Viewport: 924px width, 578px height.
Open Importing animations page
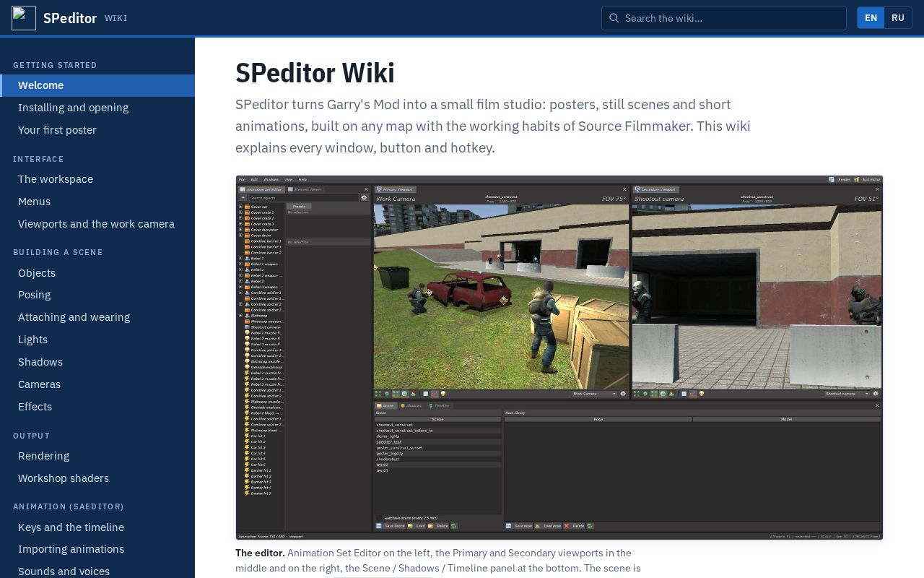[x=97, y=549]
